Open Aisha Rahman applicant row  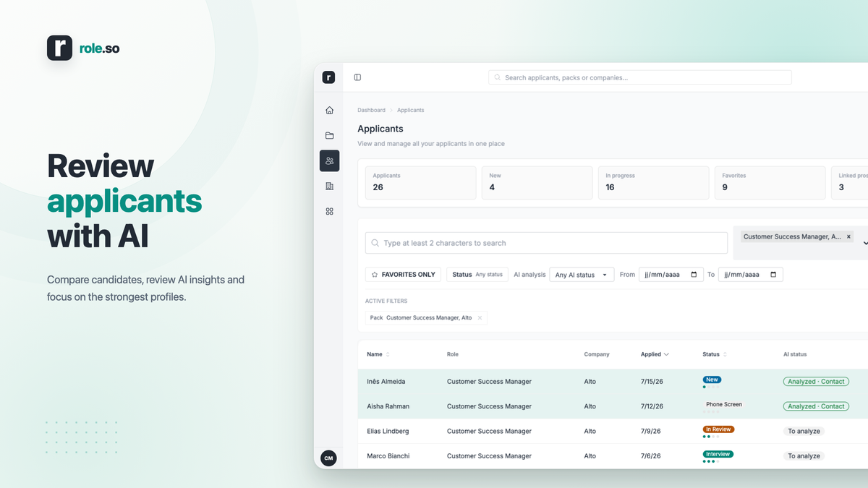[x=613, y=406]
